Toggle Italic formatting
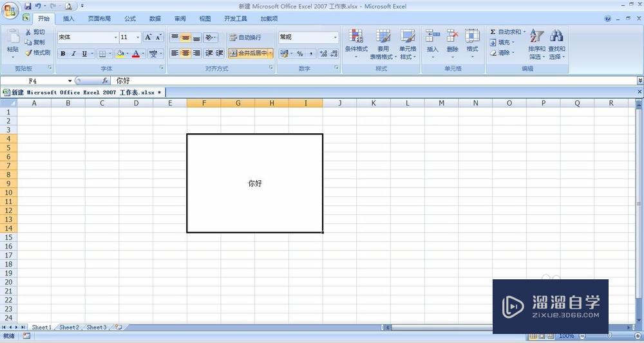The height and width of the screenshot is (343, 644). [73, 54]
